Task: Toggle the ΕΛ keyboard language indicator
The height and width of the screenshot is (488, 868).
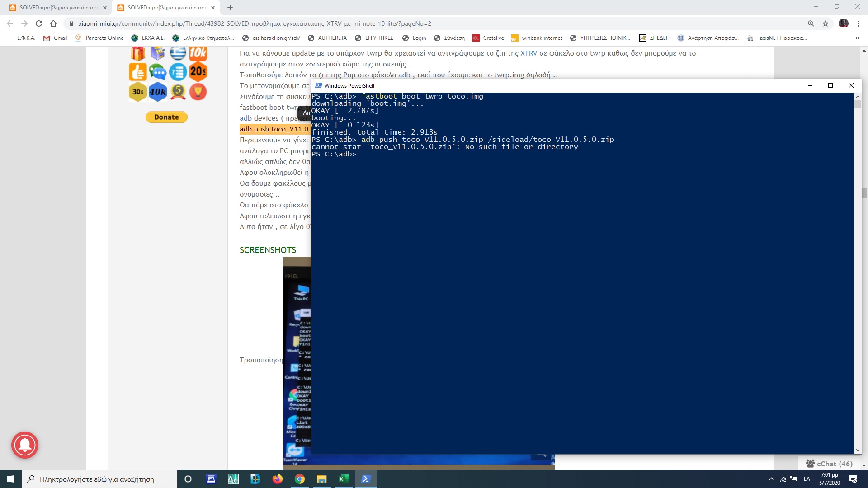Action: pyautogui.click(x=807, y=479)
